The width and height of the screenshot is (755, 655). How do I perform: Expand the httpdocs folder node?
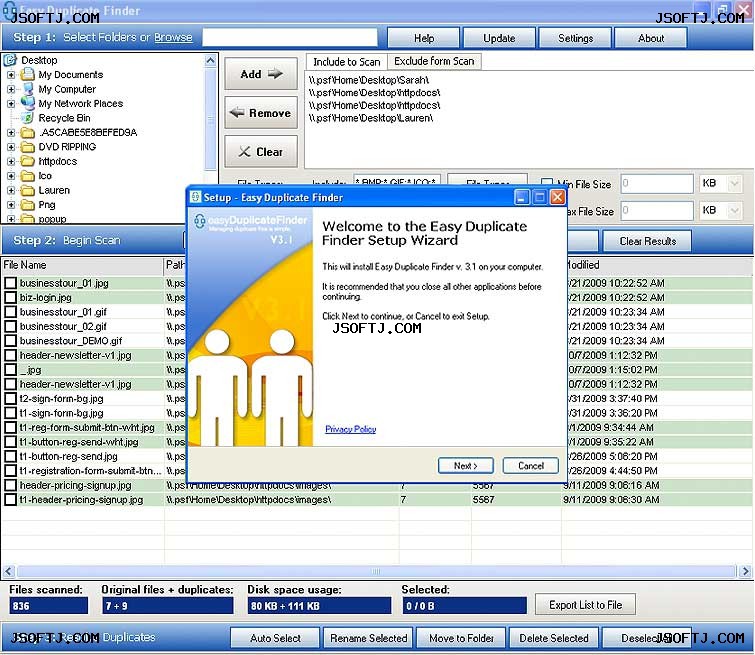coord(11,161)
